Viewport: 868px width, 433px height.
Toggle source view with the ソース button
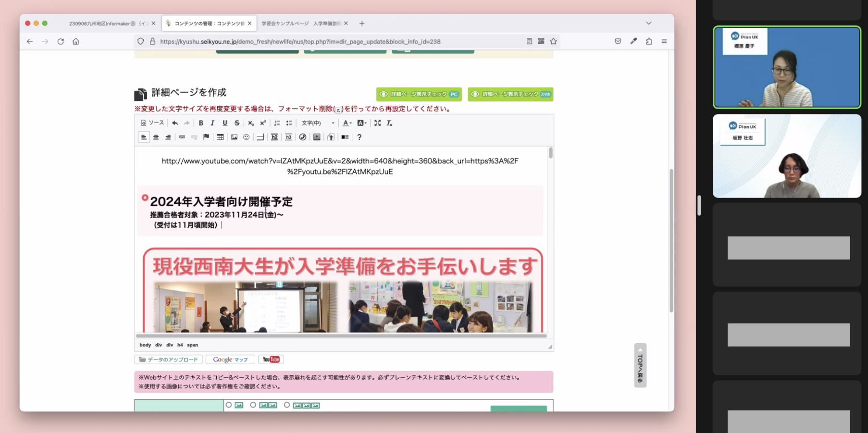152,123
